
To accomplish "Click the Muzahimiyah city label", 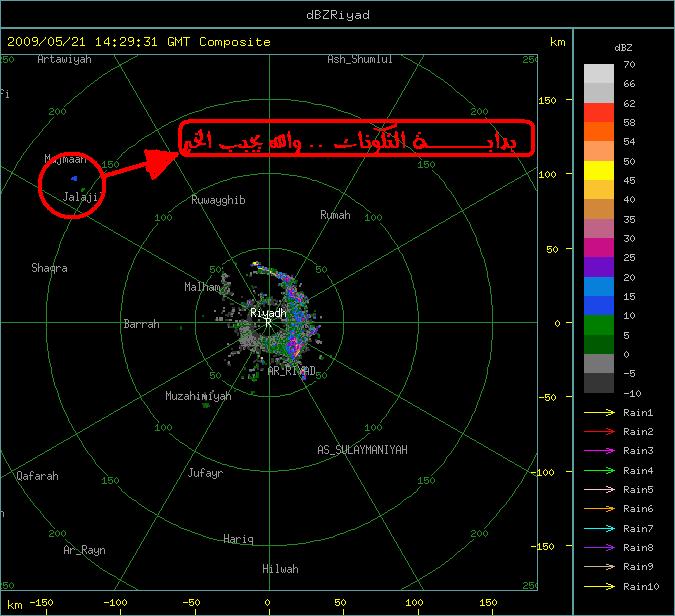I will tap(198, 396).
